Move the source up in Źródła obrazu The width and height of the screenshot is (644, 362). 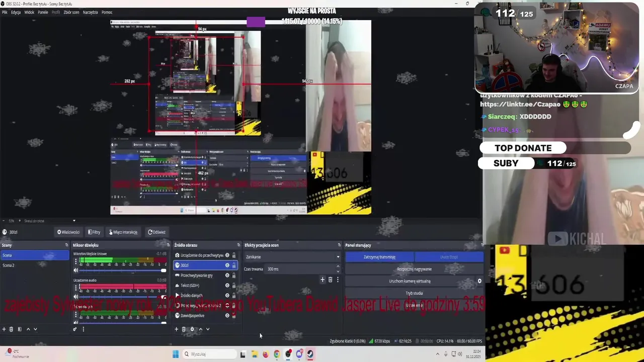pyautogui.click(x=200, y=329)
